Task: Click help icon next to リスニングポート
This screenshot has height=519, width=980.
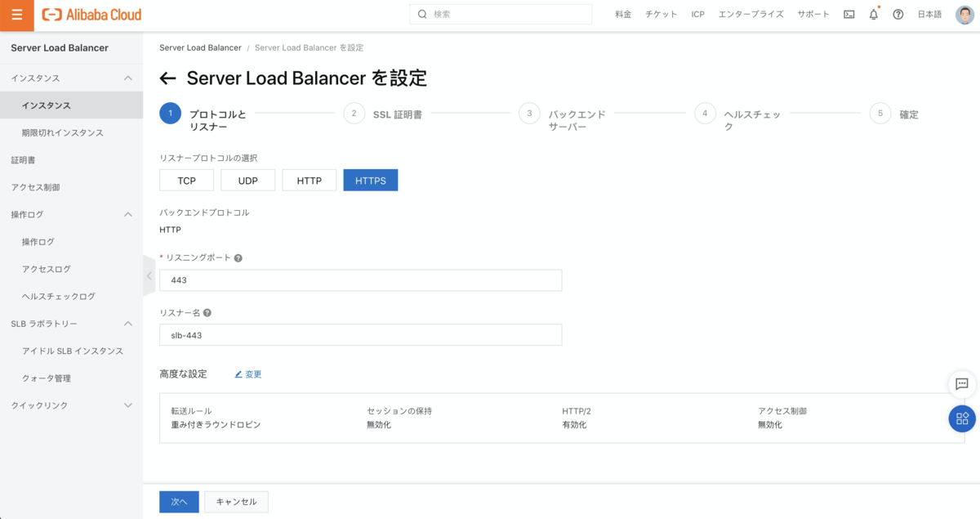Action: click(x=238, y=258)
